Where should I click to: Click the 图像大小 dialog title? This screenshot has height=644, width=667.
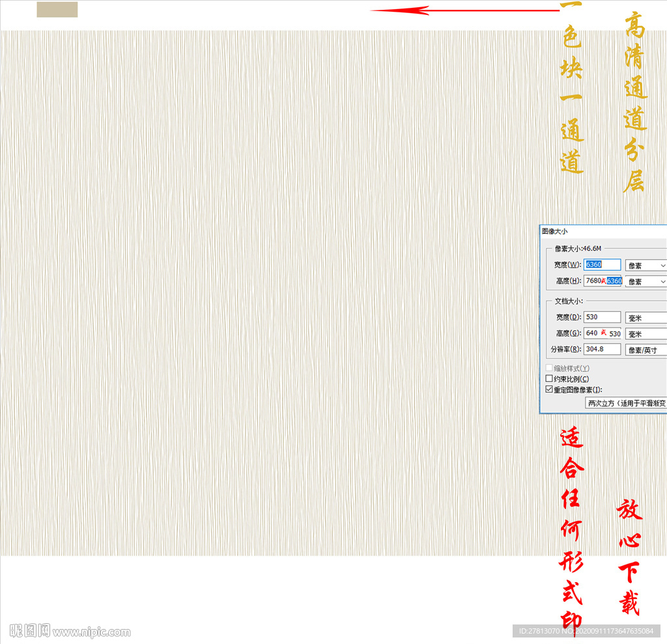[555, 231]
